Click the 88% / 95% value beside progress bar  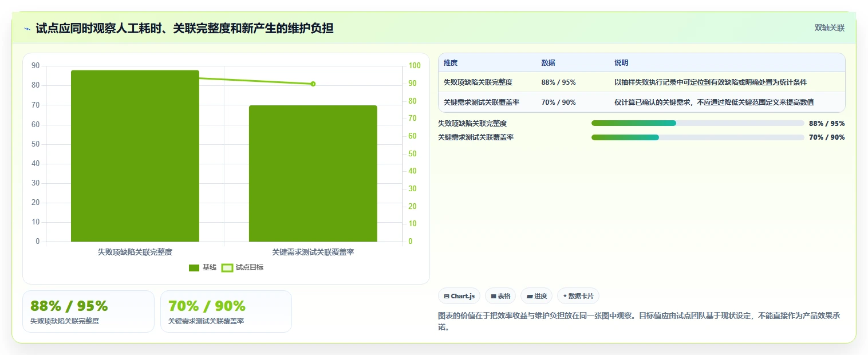[x=827, y=123]
